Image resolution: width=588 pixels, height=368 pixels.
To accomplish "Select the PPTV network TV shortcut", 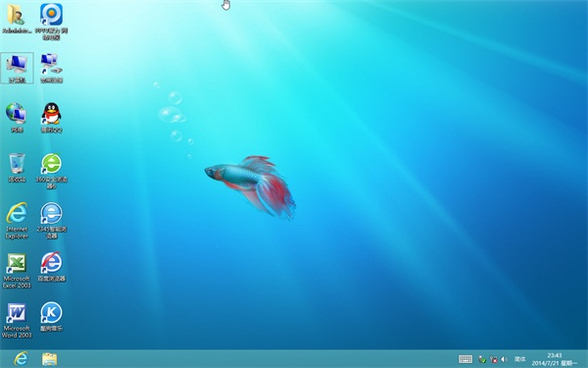I will (x=51, y=21).
